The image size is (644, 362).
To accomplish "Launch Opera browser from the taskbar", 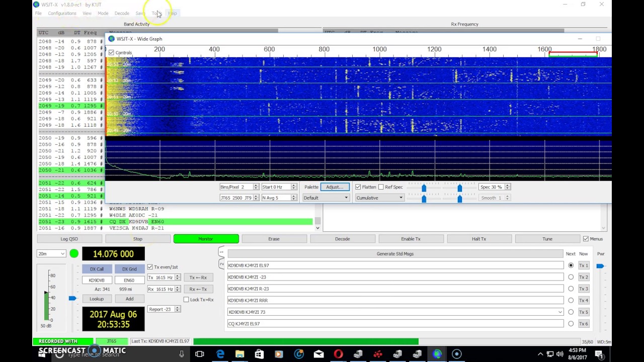I will coord(338,354).
